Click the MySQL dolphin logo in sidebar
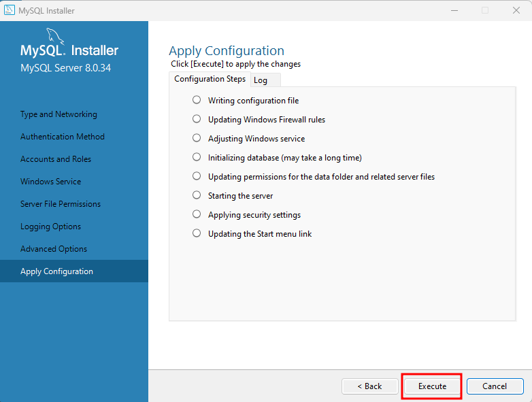 [55, 36]
